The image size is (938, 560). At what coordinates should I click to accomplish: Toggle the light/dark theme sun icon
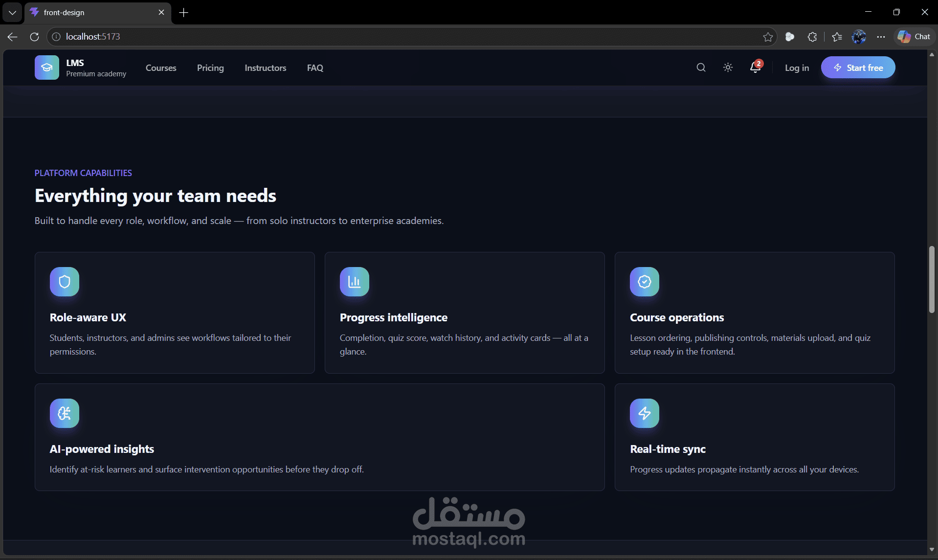(x=728, y=67)
